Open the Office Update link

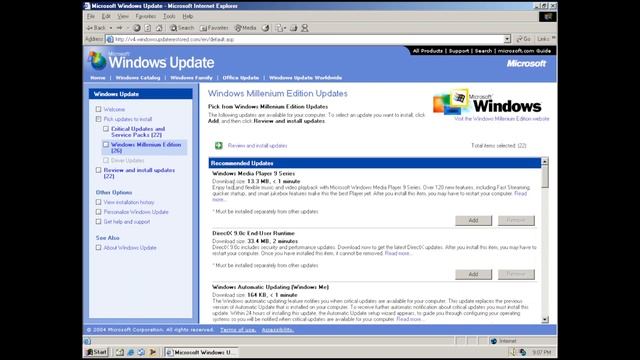[x=241, y=78]
